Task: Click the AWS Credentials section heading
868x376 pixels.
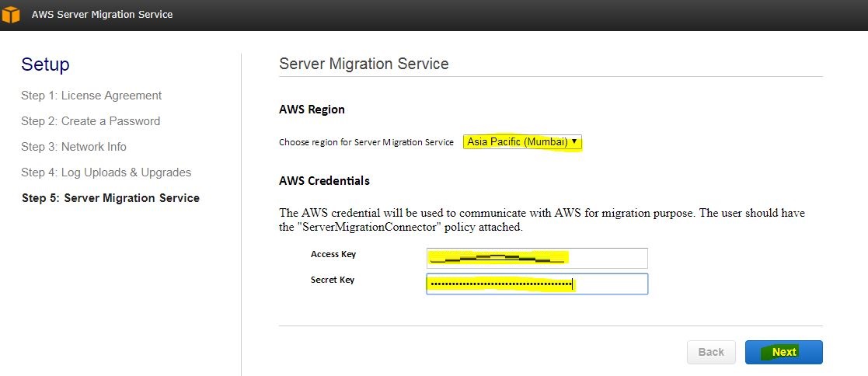Action: tap(324, 181)
